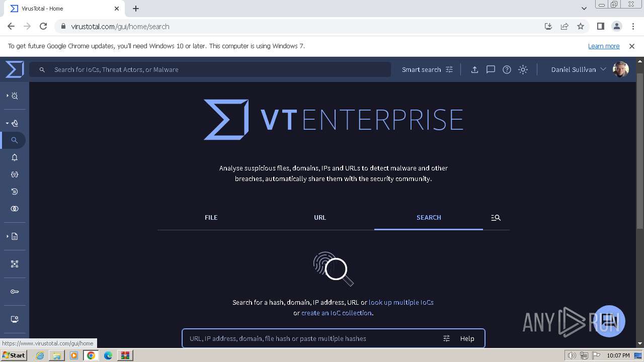This screenshot has height=362, width=644.
Task: Open the advanced search list icon tab
Action: pyautogui.click(x=496, y=218)
